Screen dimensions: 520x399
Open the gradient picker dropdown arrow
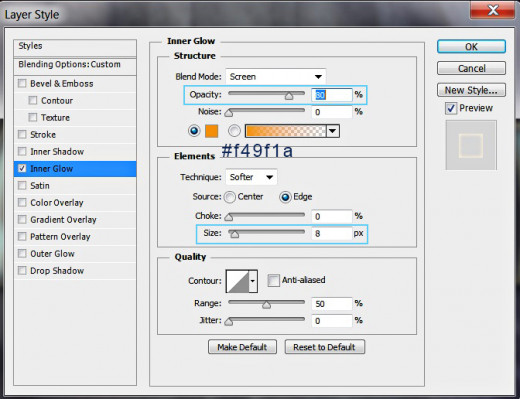333,131
